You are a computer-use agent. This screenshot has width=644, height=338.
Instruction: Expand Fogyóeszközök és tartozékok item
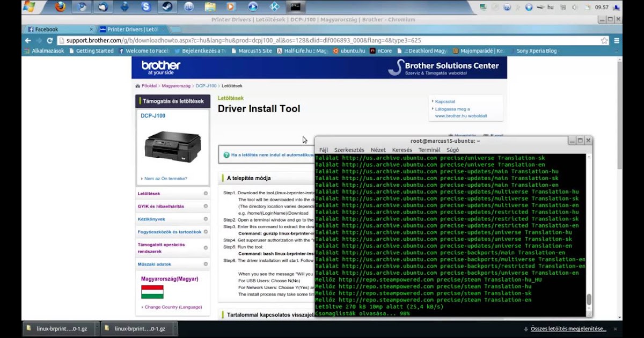click(x=172, y=232)
